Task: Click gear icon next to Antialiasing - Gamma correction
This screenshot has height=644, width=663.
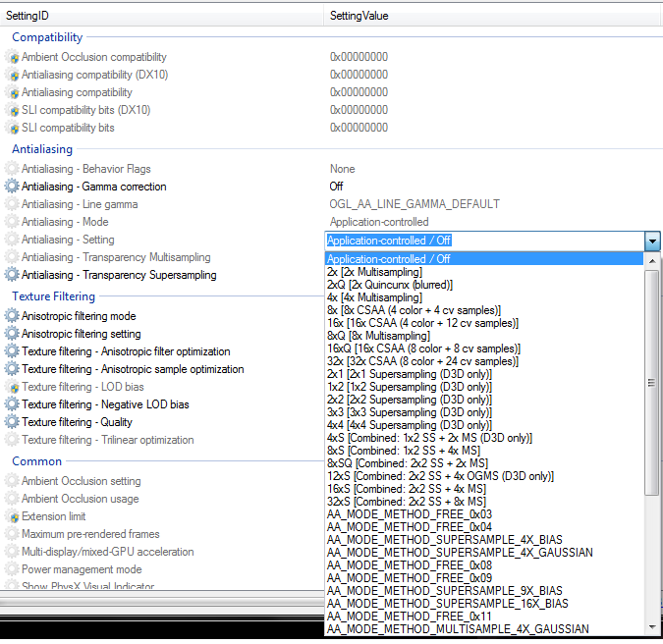Action: (12, 186)
